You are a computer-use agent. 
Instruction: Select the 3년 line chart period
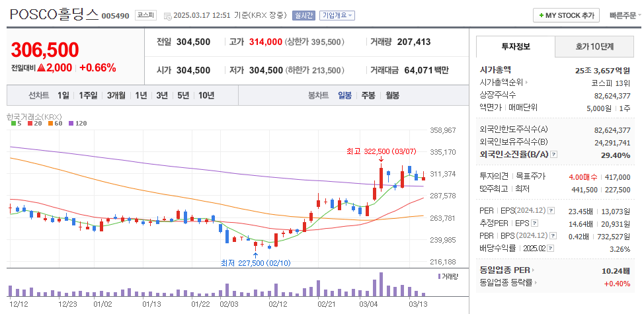pyautogui.click(x=162, y=96)
